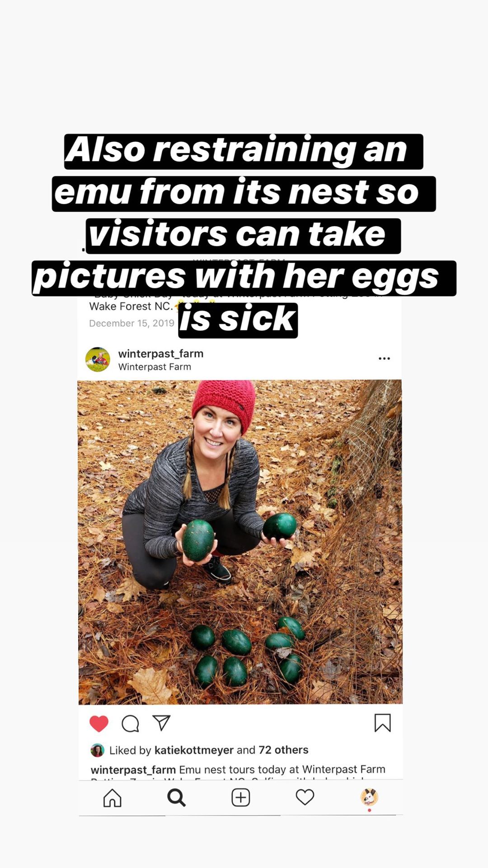The height and width of the screenshot is (868, 488).
Task: Open the comment speech bubble icon
Action: coord(130,723)
